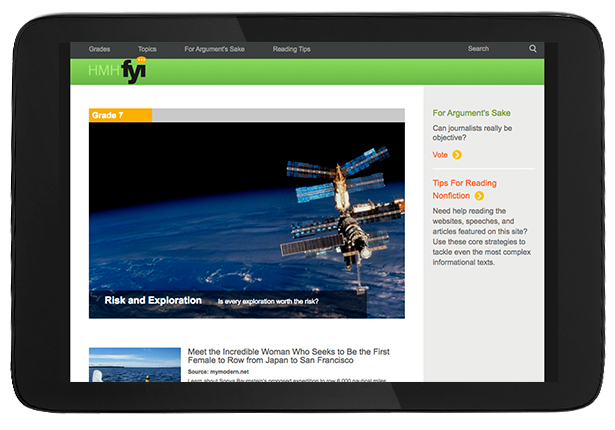615x430 pixels.
Task: Click the arrow beside Tips For Reading Nonfiction
Action: click(479, 195)
